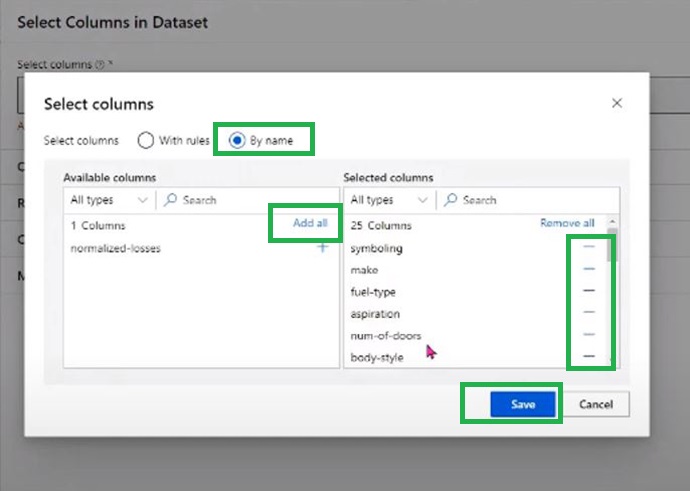This screenshot has height=491, width=690.
Task: Remove aspiration using its minus icon
Action: pos(589,313)
